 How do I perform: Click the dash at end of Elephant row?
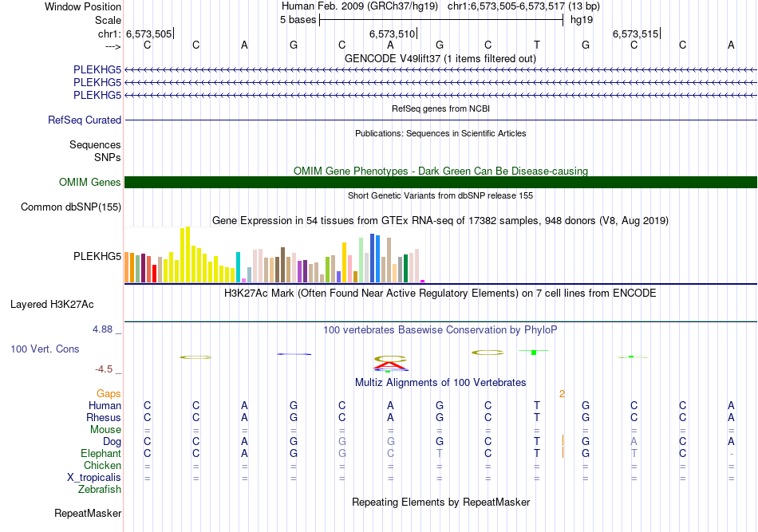tap(732, 454)
